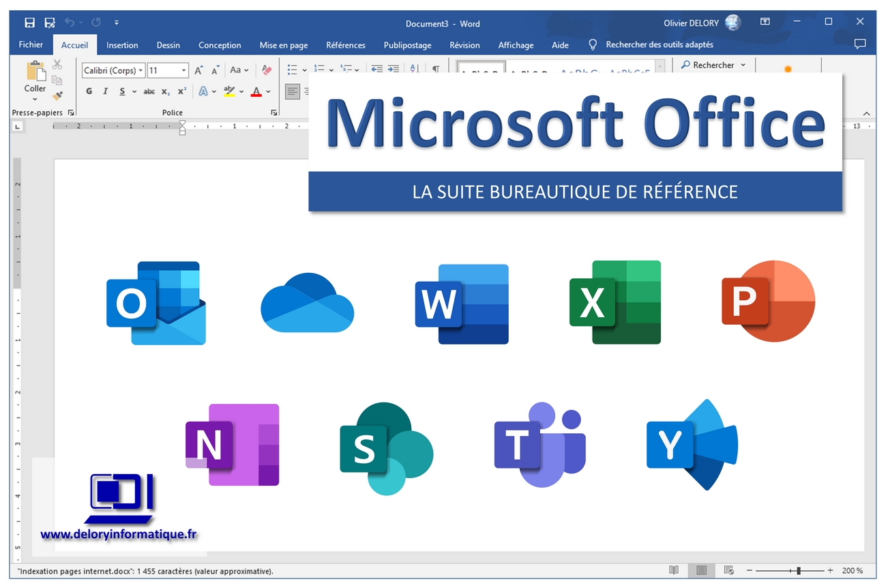The height and width of the screenshot is (588, 888).
Task: Click the Cut scissors icon
Action: (x=57, y=65)
